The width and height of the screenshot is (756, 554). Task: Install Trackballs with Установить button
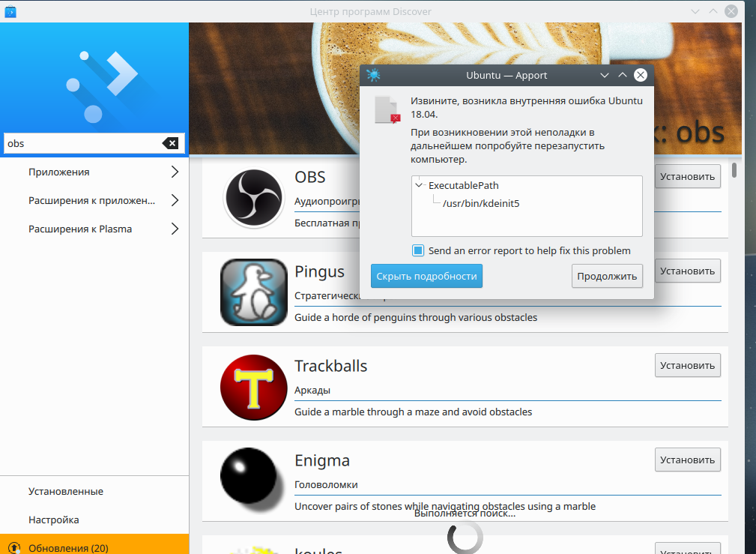tap(688, 365)
